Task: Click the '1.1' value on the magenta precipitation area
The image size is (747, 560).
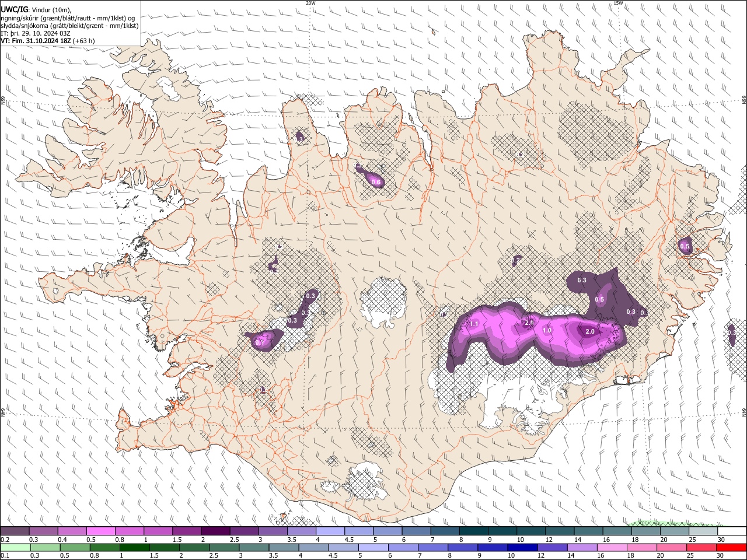Action: tap(474, 324)
